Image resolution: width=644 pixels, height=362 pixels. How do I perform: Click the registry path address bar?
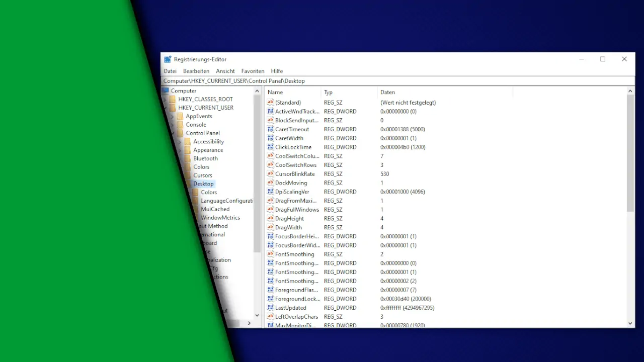397,81
